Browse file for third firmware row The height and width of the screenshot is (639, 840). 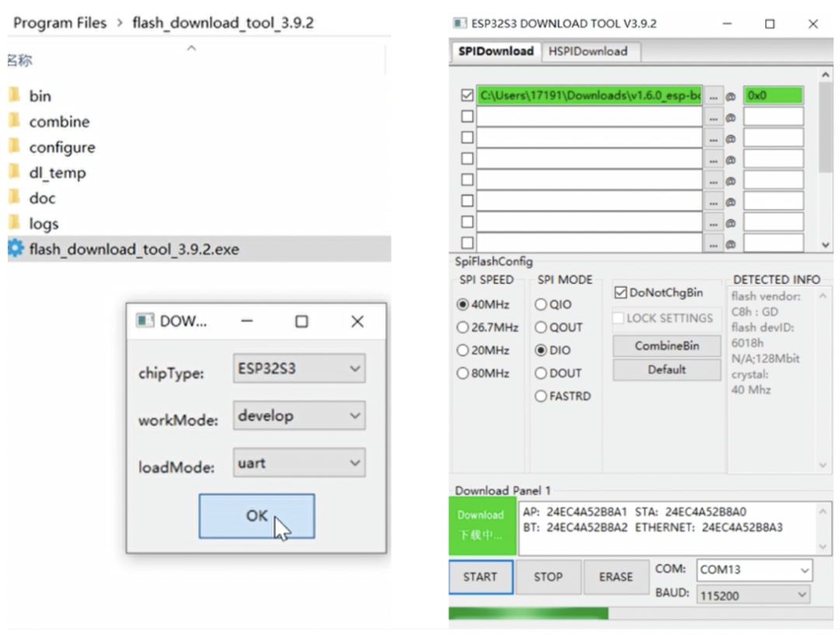pyautogui.click(x=713, y=139)
